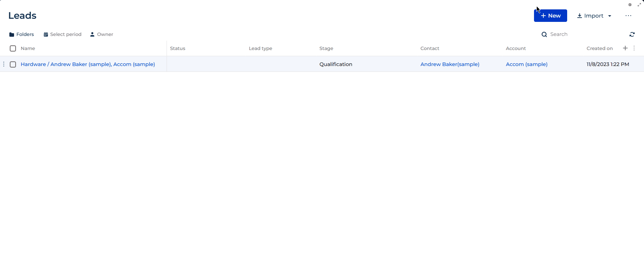Open row menu dots for the Hardware lead
644x275 pixels.
point(4,64)
